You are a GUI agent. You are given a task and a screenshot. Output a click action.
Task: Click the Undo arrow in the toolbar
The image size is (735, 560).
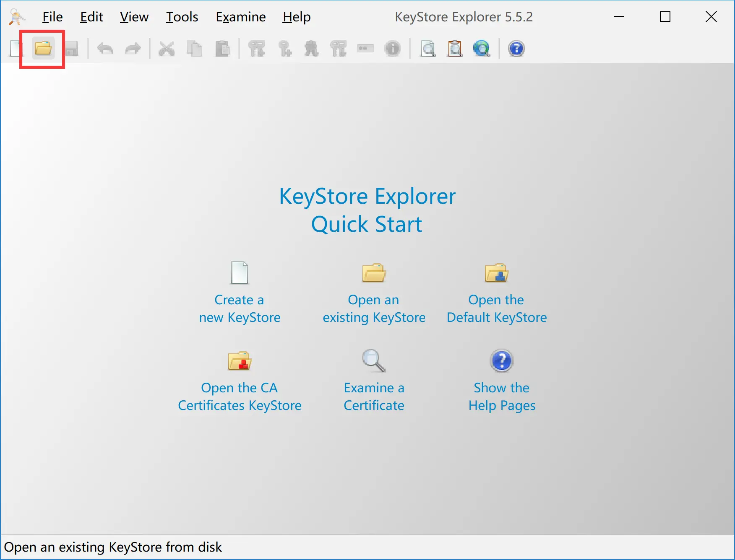tap(105, 49)
